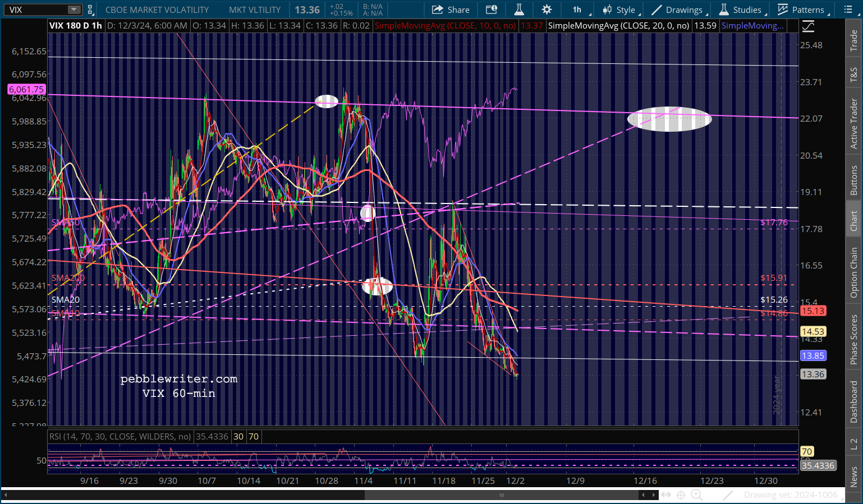Image resolution: width=863 pixels, height=504 pixels.
Task: Click the horizontal time scrollbar thumb
Action: (x=502, y=495)
